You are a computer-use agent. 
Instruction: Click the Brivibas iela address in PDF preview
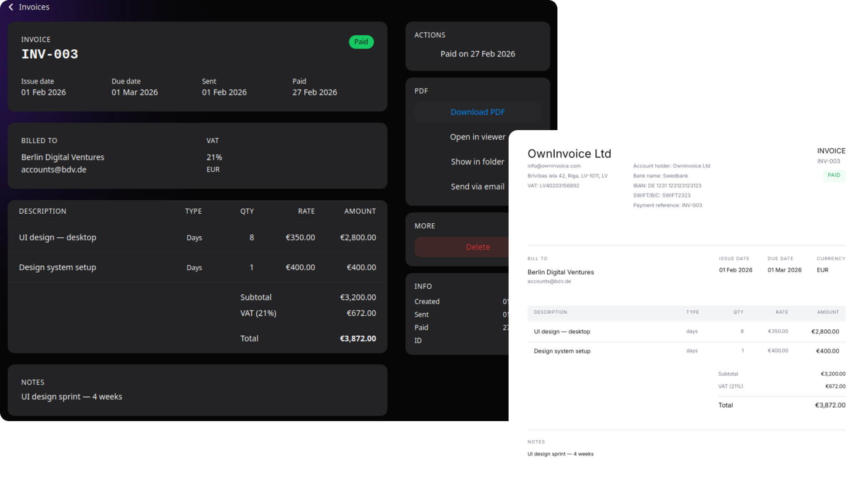pos(567,176)
